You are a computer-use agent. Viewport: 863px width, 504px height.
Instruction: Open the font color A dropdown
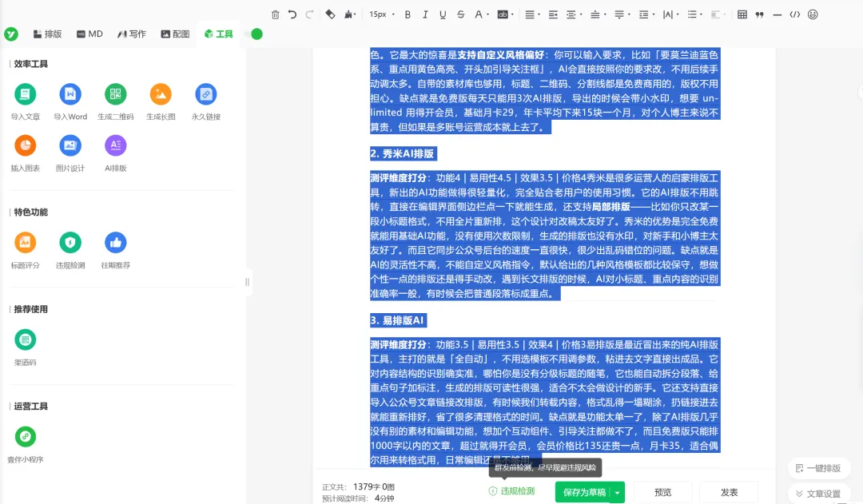pyautogui.click(x=481, y=15)
